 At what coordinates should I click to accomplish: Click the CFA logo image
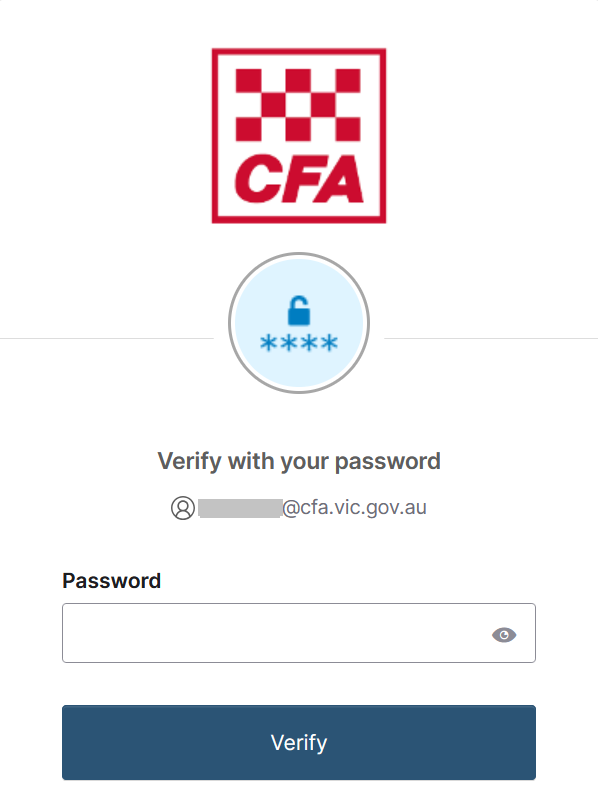(299, 136)
